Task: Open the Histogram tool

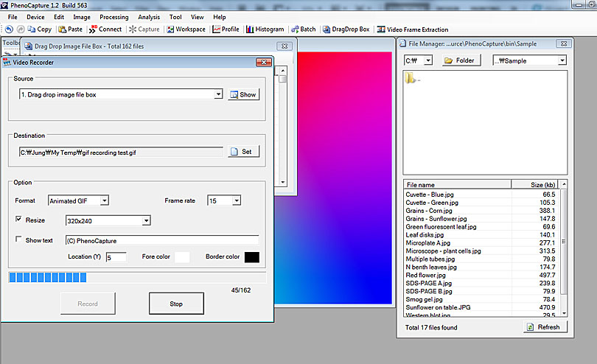Action: pyautogui.click(x=265, y=29)
